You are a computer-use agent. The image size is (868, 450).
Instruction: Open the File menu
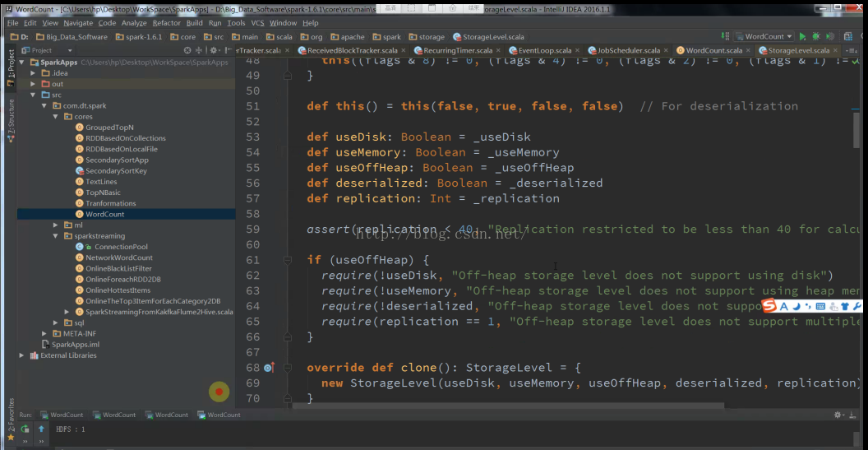coord(12,23)
